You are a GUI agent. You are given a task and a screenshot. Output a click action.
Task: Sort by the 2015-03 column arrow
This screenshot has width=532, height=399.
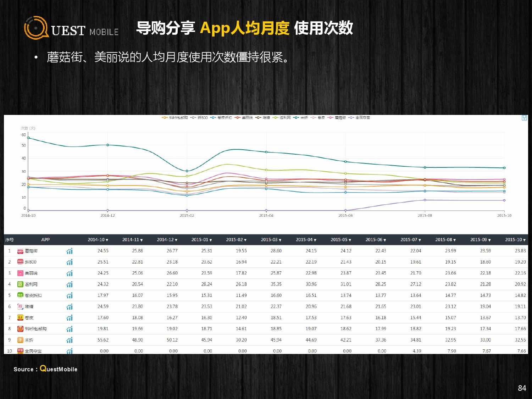tap(280, 240)
